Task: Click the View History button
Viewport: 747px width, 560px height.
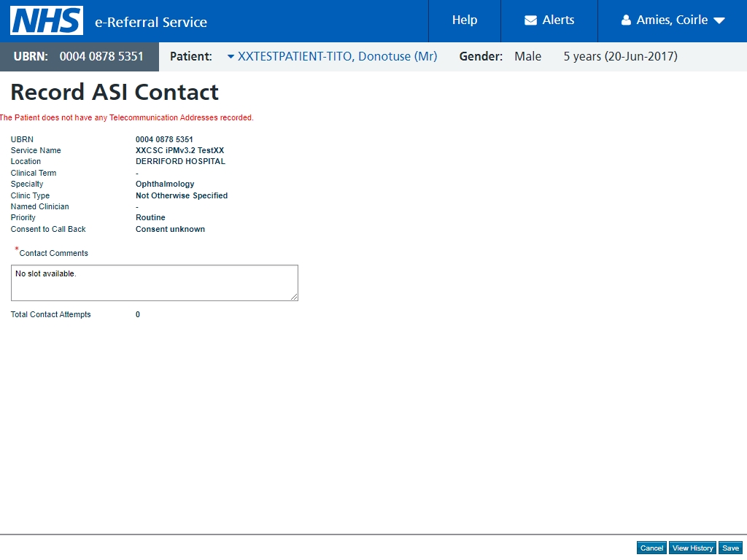Action: (x=692, y=548)
